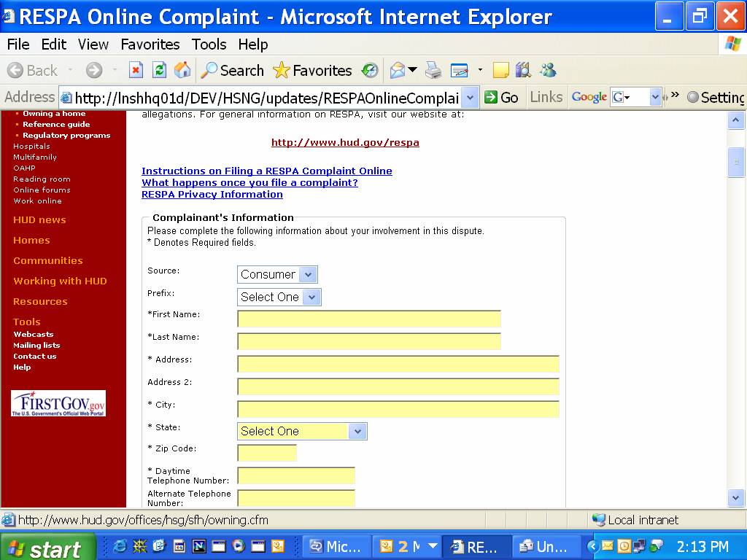Open the Tools menu in menu bar
747x560 pixels.
[209, 44]
